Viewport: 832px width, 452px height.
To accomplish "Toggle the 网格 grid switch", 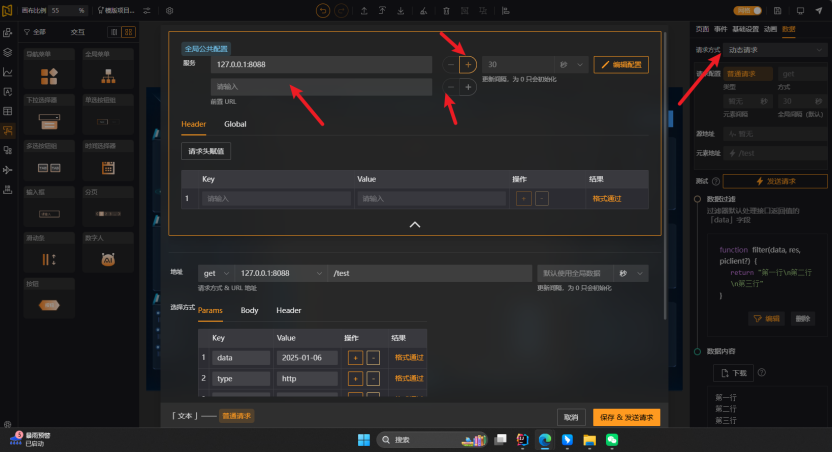I will (748, 11).
